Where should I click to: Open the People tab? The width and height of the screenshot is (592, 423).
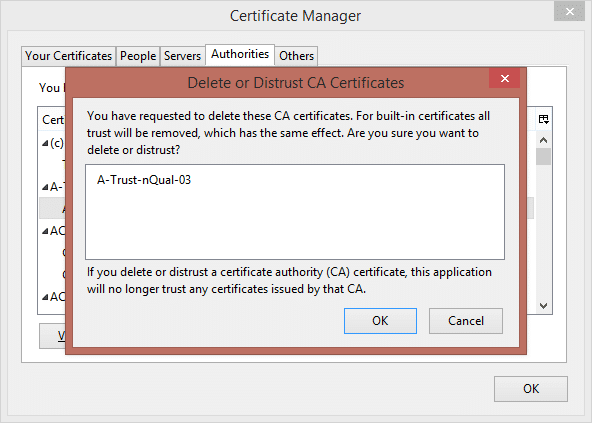tap(138, 56)
